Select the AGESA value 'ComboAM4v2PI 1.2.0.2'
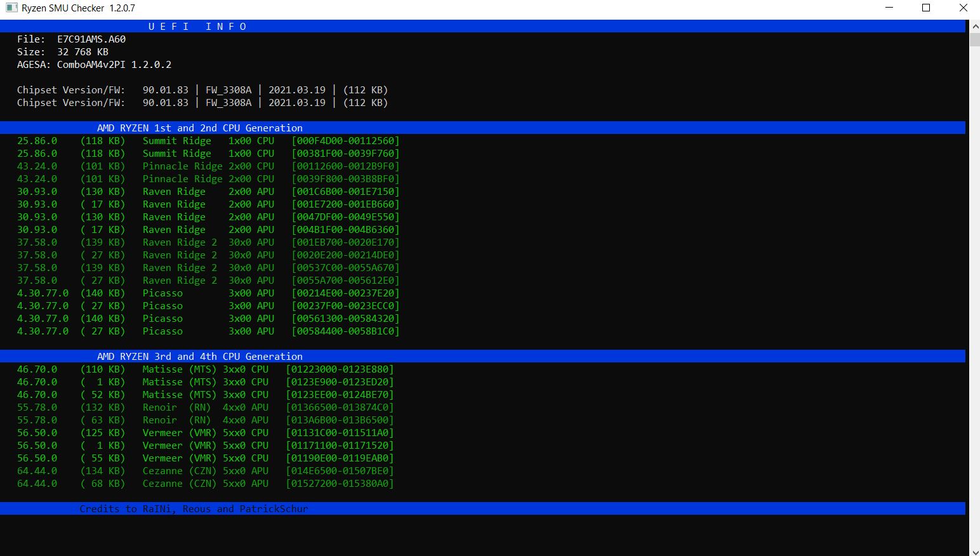980x556 pixels. [114, 65]
